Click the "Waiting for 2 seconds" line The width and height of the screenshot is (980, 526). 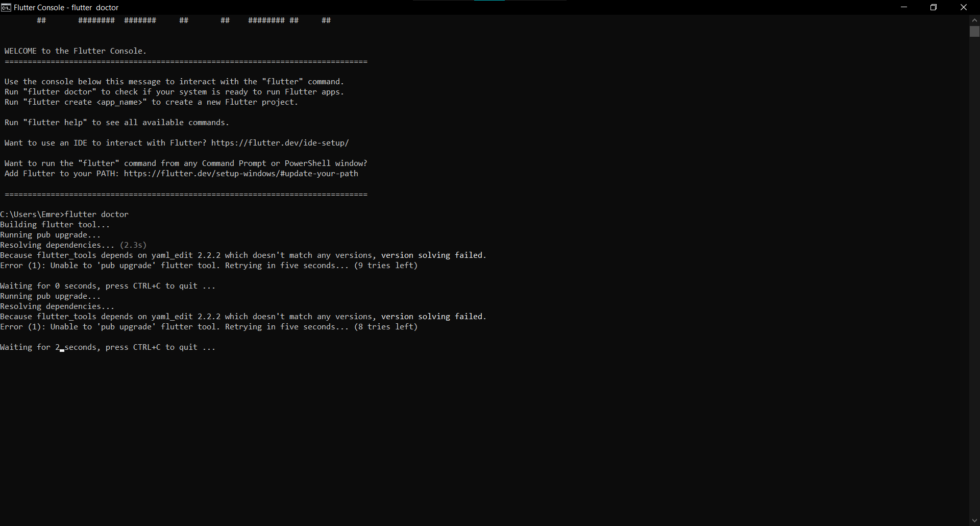pyautogui.click(x=108, y=347)
